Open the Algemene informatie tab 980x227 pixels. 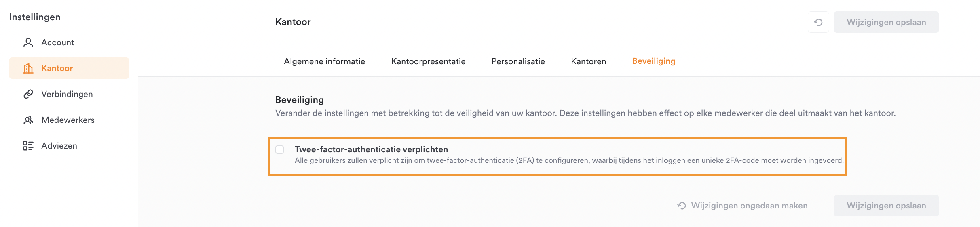tap(324, 61)
